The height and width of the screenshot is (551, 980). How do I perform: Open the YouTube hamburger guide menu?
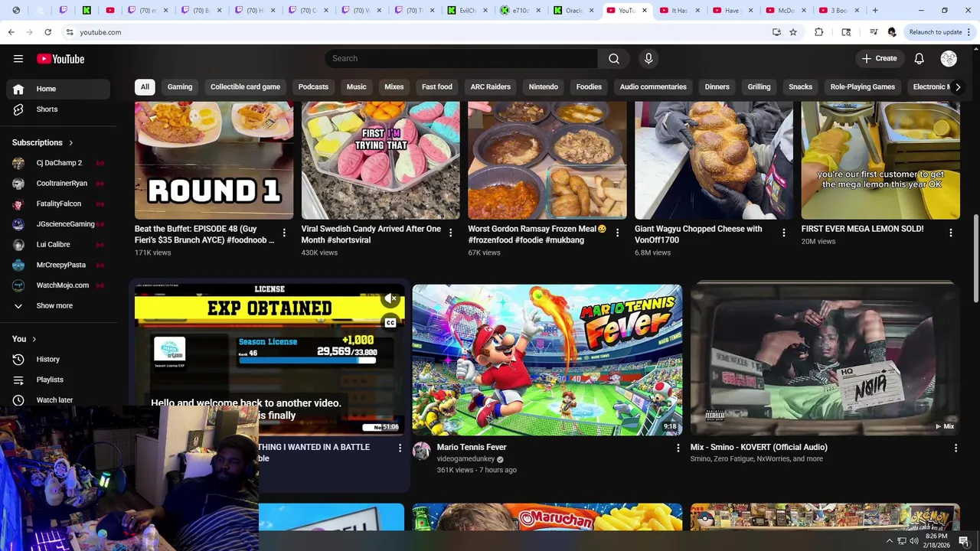[18, 59]
